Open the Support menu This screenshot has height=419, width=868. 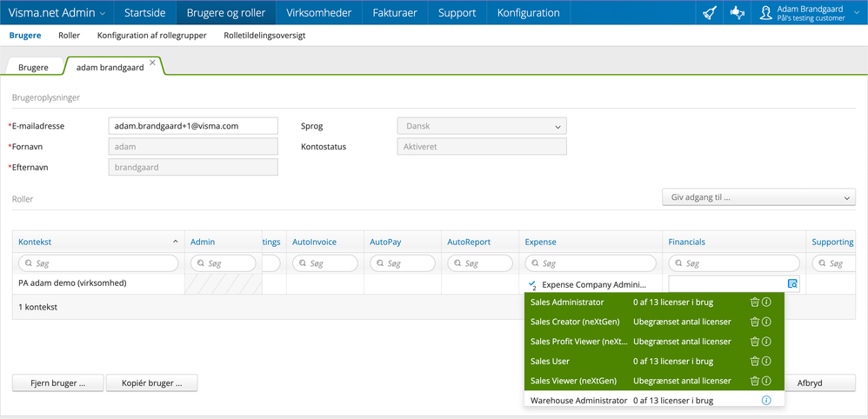pyautogui.click(x=457, y=13)
